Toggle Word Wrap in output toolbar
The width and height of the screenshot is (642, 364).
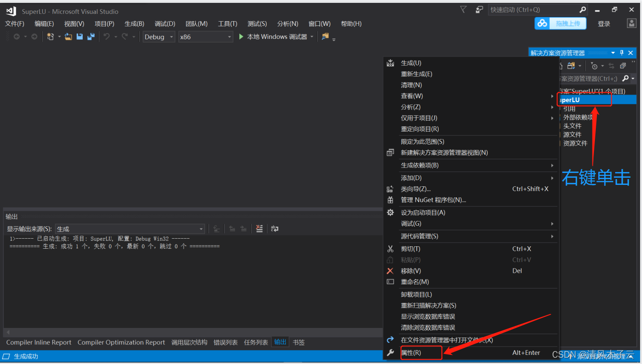(x=274, y=229)
